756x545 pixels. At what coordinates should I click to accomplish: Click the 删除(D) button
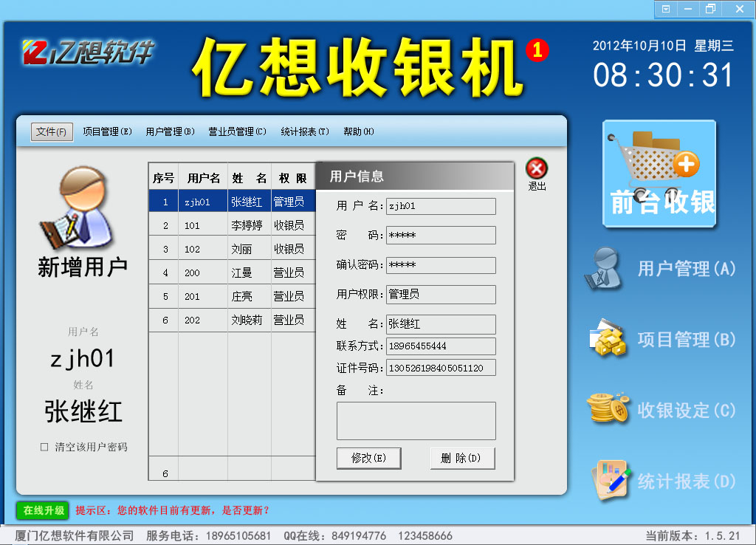pyautogui.click(x=462, y=458)
